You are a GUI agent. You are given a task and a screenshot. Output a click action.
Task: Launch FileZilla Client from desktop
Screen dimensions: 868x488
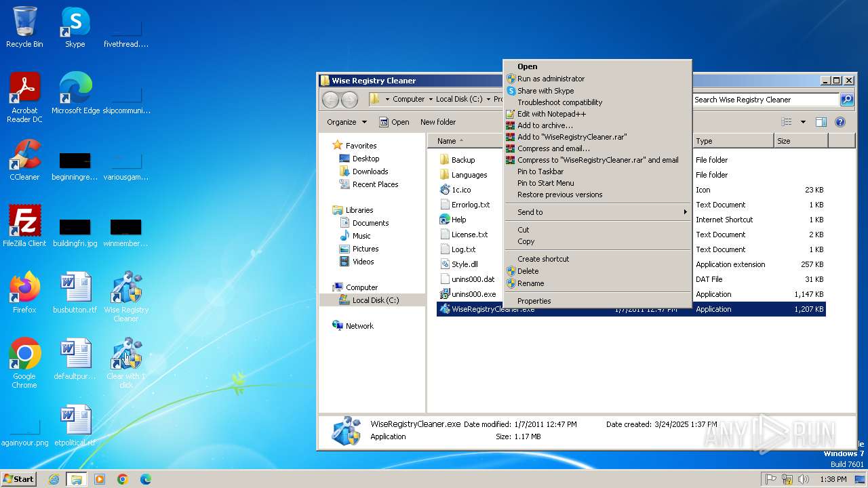(24, 226)
